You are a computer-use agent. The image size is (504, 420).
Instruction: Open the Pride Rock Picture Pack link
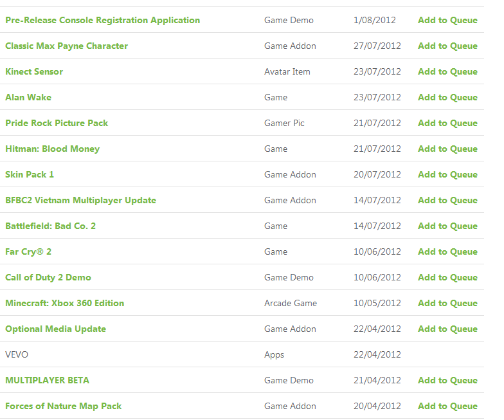pos(57,123)
